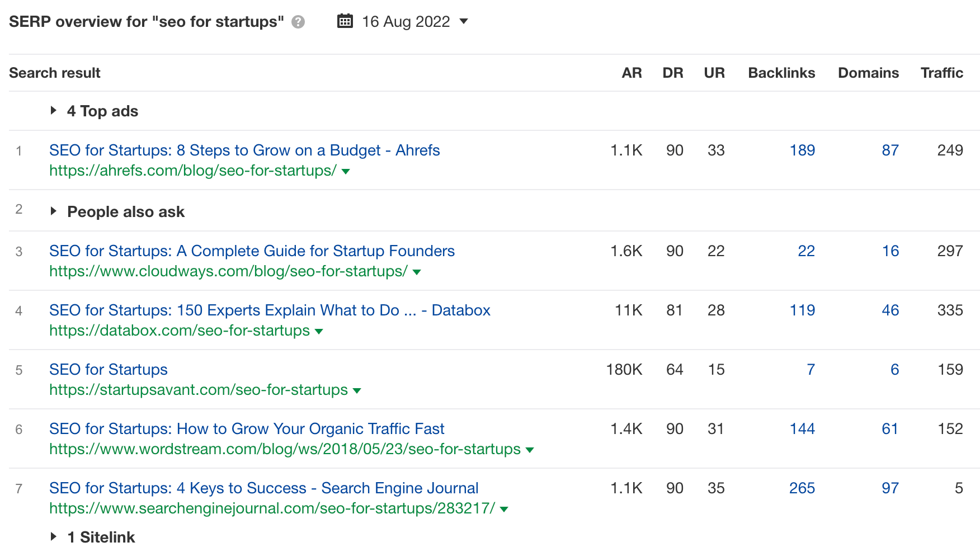Viewport: 980px width, 547px height.
Task: View 87 referring domains for the Ahrefs result
Action: [890, 150]
